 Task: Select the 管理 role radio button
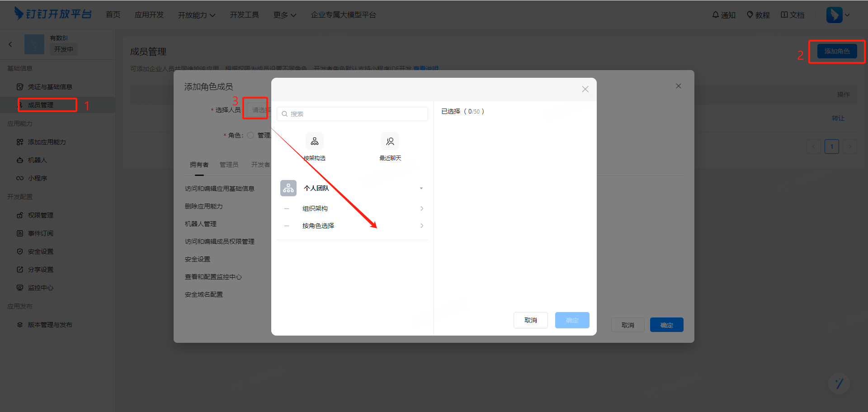[x=250, y=135]
